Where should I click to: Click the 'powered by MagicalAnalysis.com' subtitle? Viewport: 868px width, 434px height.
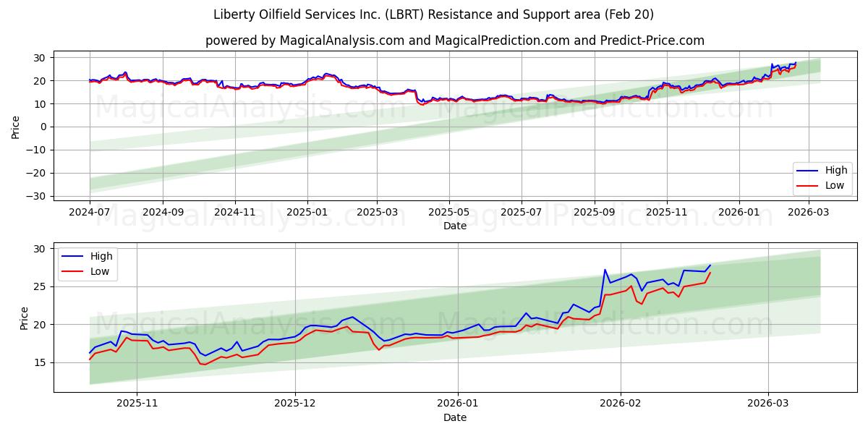click(454, 41)
